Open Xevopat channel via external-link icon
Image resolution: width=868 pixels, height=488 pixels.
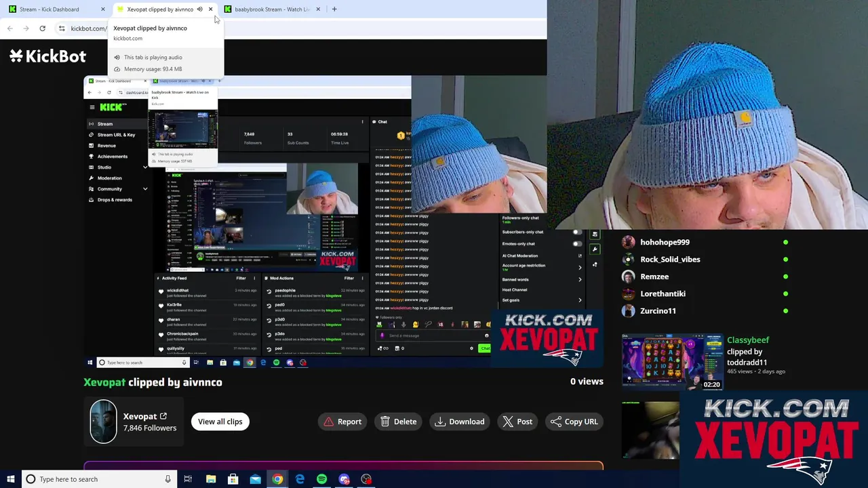(163, 416)
